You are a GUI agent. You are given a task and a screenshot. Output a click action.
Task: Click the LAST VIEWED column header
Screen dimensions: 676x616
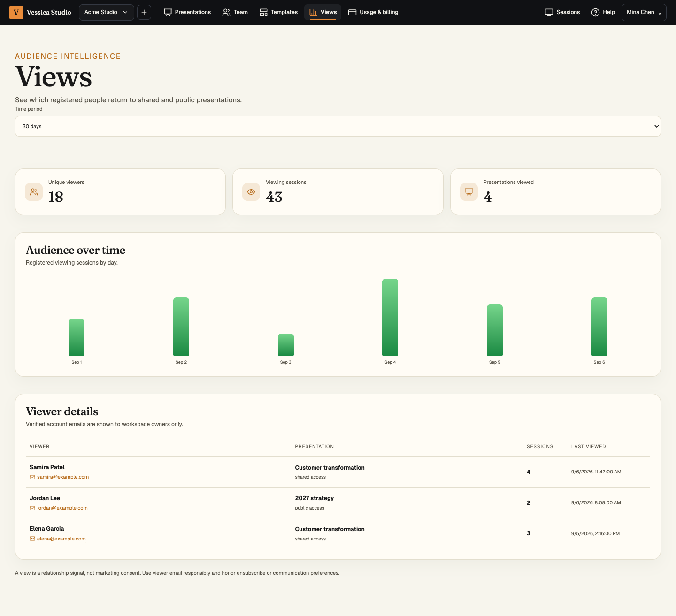click(x=589, y=447)
